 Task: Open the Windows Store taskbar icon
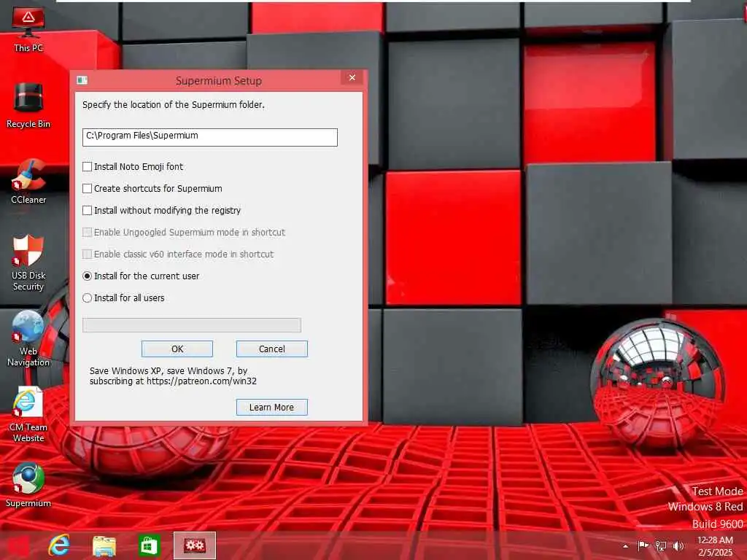[149, 545]
